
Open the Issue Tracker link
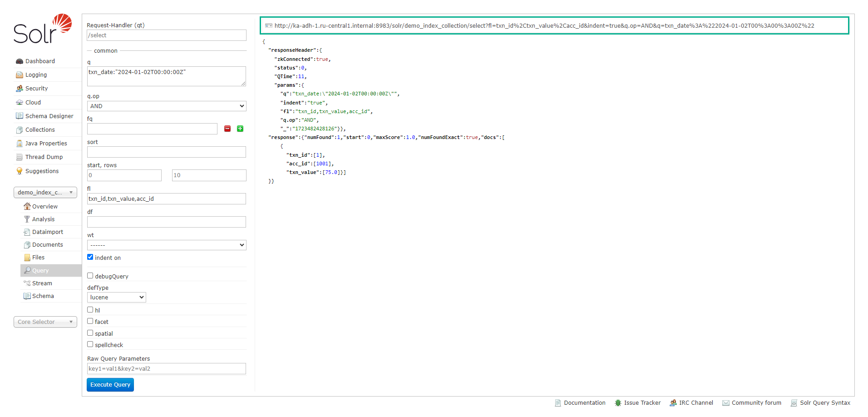[642, 403]
